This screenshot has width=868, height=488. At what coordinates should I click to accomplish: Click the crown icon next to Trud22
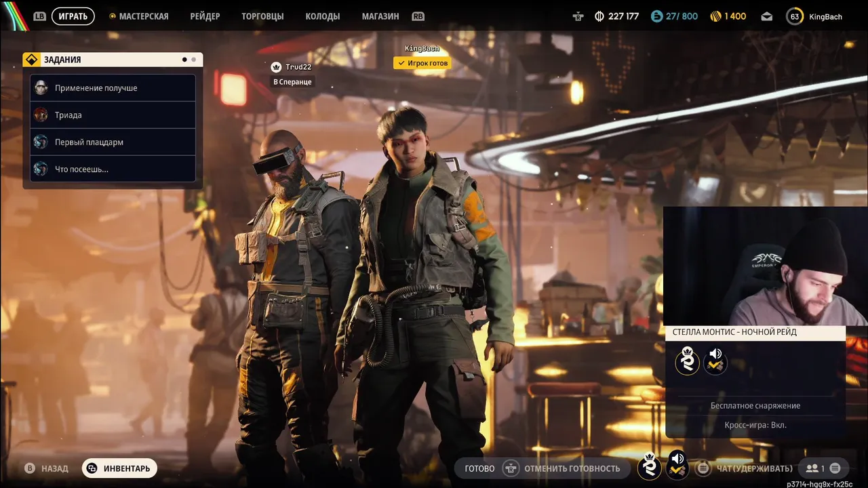276,67
